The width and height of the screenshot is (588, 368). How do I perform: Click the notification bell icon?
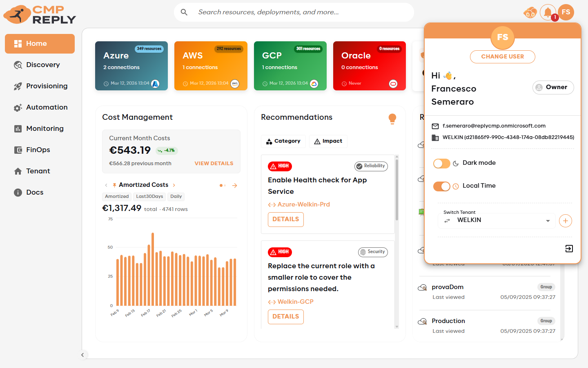tap(548, 12)
